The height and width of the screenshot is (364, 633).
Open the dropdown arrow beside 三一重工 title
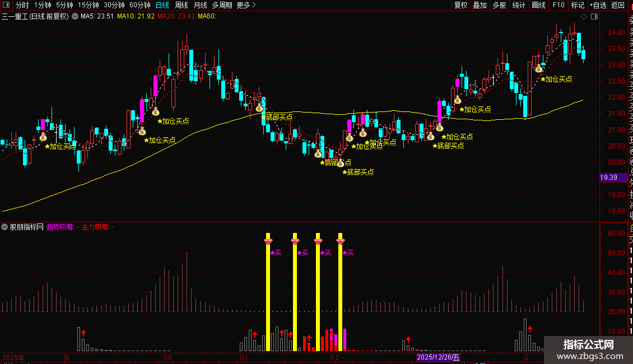(75, 17)
